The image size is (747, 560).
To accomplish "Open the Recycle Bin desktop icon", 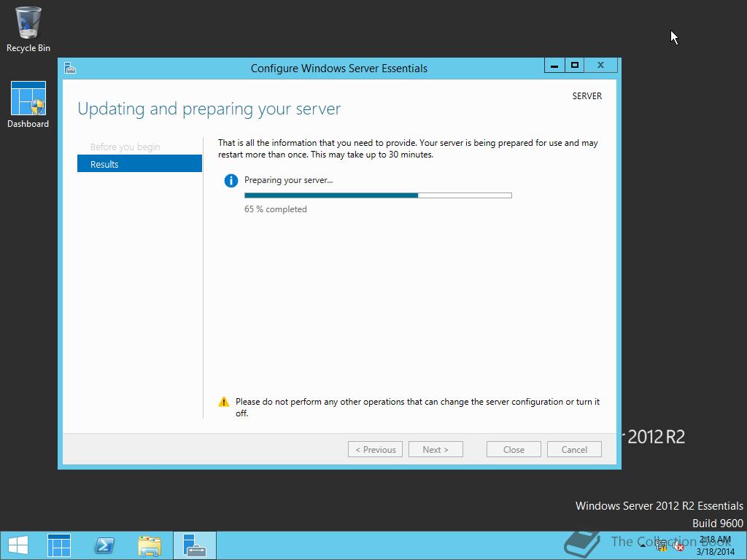I will tap(28, 29).
